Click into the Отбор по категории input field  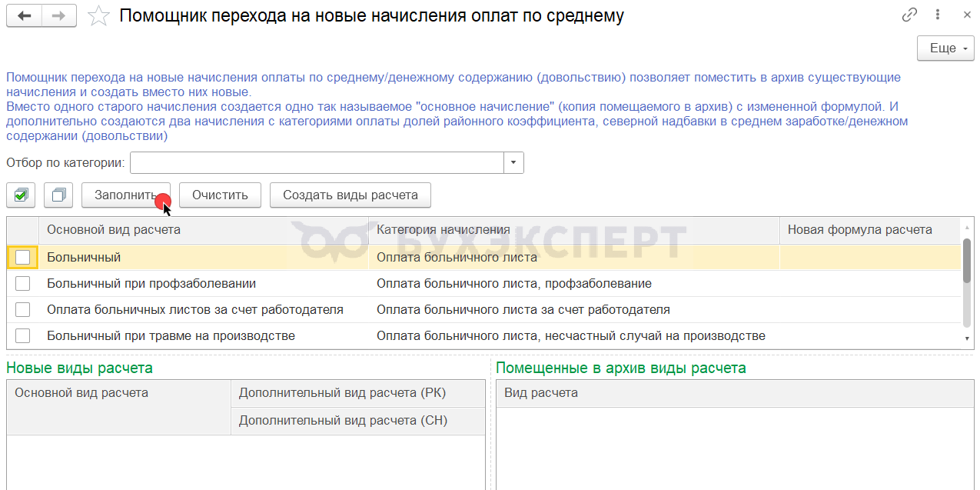click(317, 163)
